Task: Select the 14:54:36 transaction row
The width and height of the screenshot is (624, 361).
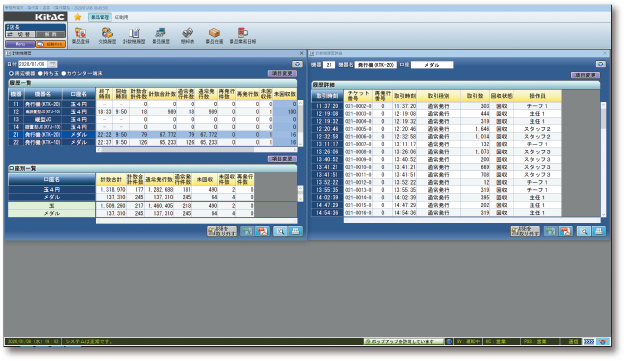Action: tap(437, 213)
